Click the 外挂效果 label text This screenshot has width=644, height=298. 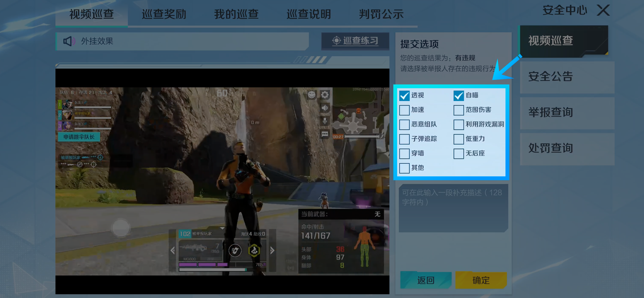coord(97,41)
